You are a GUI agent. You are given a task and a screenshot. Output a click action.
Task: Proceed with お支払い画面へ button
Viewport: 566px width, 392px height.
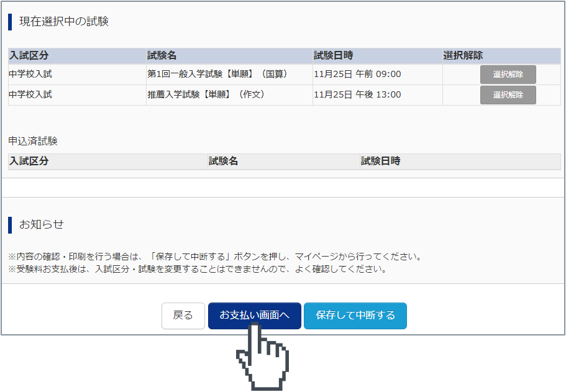click(x=255, y=316)
